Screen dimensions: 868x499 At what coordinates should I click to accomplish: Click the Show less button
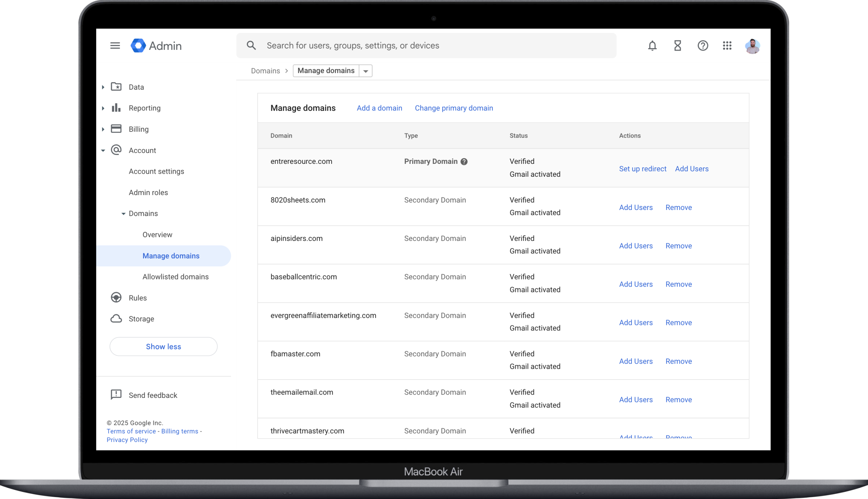pos(163,346)
